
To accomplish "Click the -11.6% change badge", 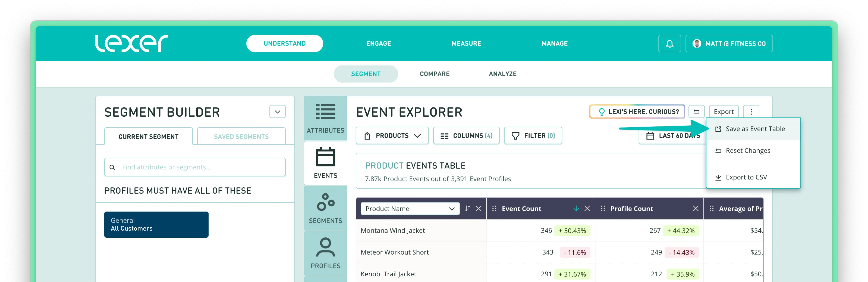I will coord(574,253).
